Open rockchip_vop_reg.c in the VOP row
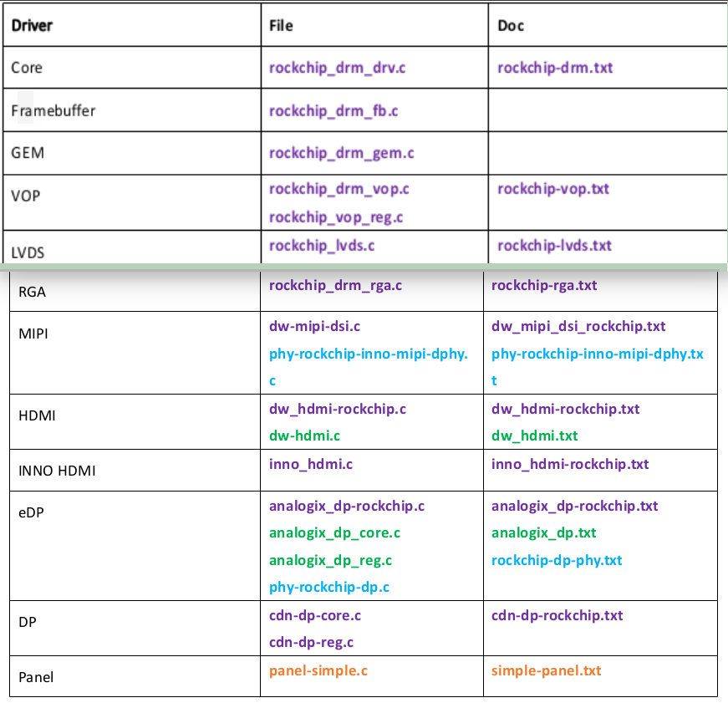 pyautogui.click(x=339, y=216)
